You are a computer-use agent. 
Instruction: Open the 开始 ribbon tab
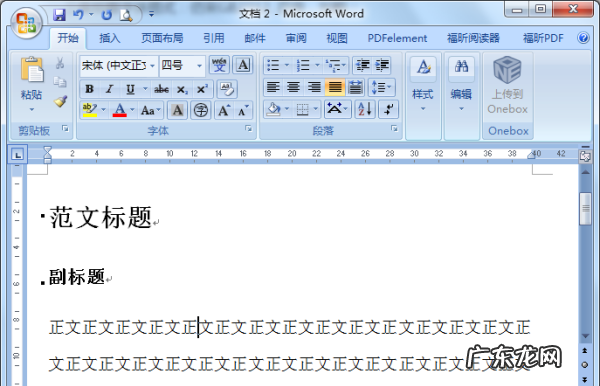pyautogui.click(x=68, y=38)
